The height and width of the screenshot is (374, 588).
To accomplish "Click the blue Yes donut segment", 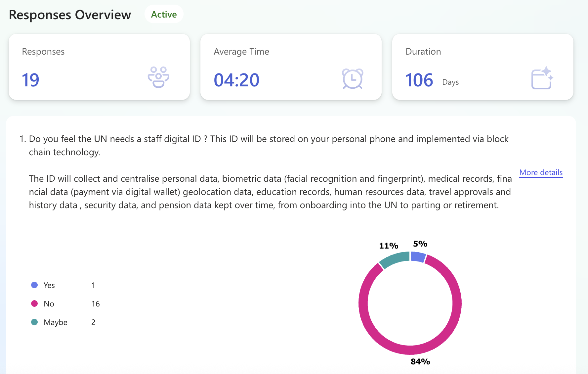I will 418,257.
